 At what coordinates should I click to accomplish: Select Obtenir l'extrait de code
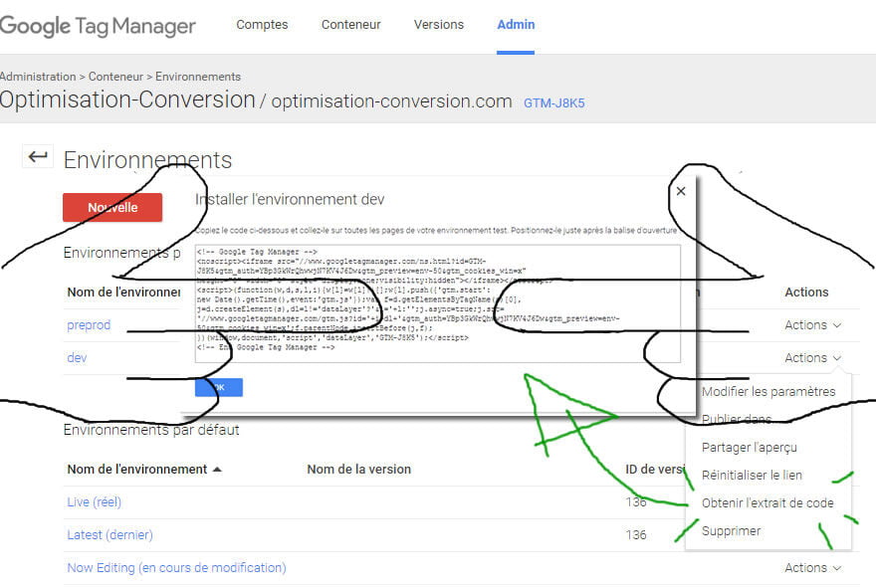tap(766, 502)
